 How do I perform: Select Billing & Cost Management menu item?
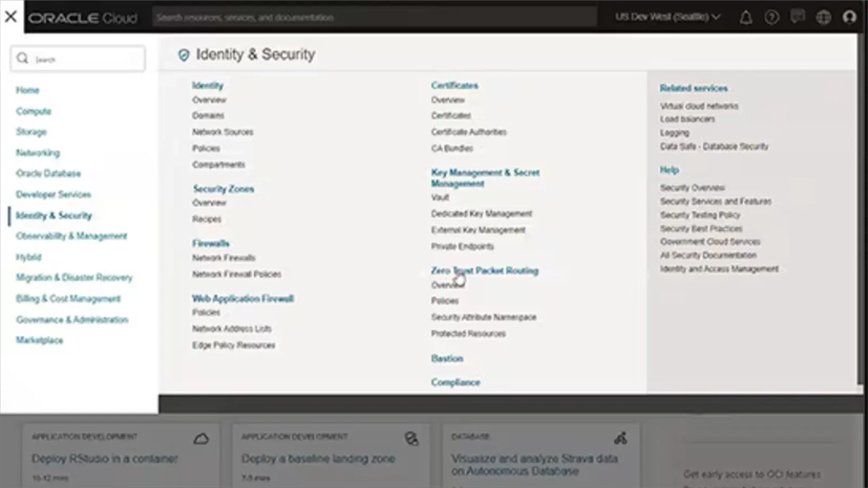click(x=68, y=299)
